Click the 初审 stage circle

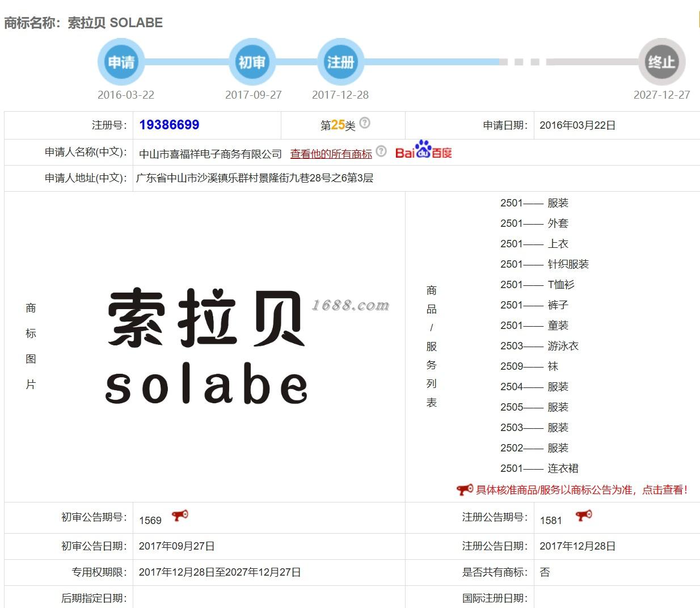(x=252, y=62)
